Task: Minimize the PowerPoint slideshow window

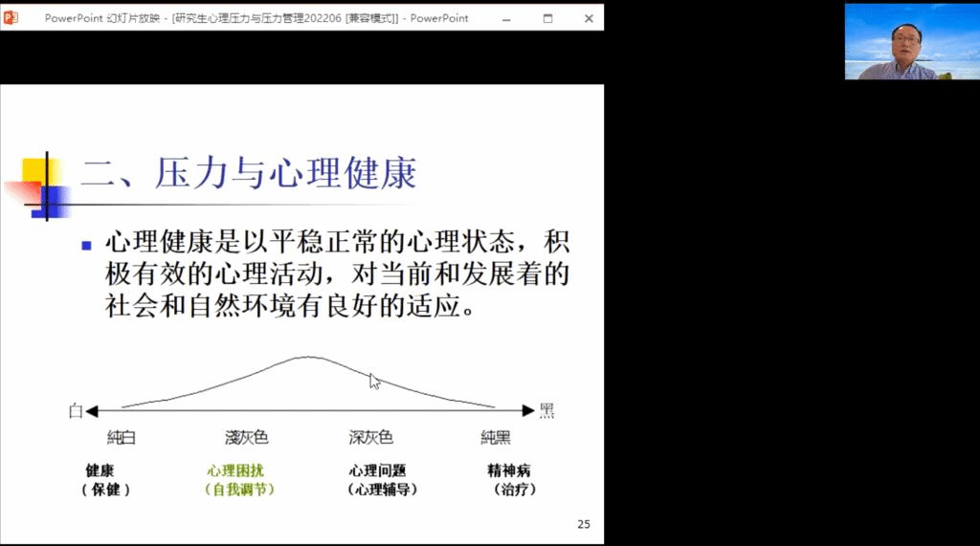Action: pyautogui.click(x=506, y=19)
